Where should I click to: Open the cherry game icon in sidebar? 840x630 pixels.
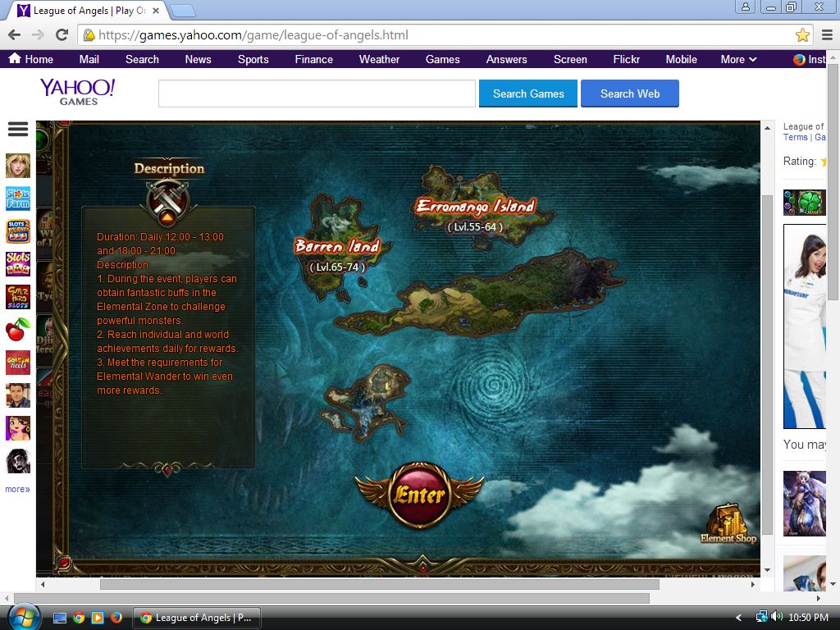[18, 330]
